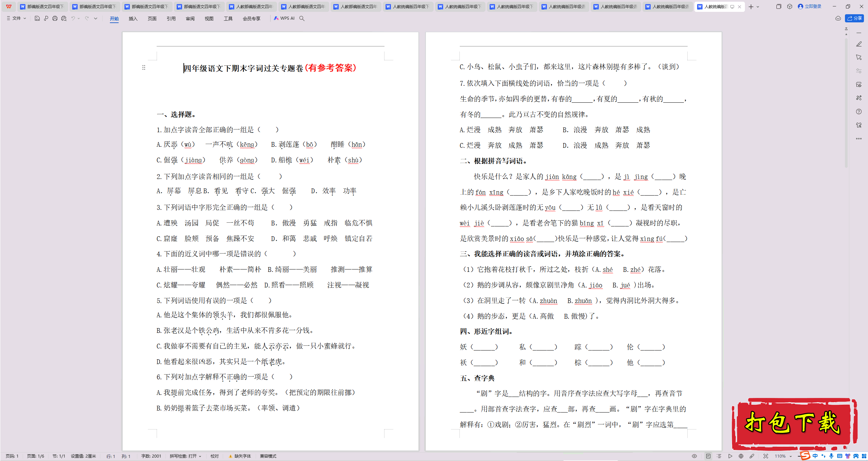Click the Undo arrow icon
868x461 pixels.
coord(73,18)
